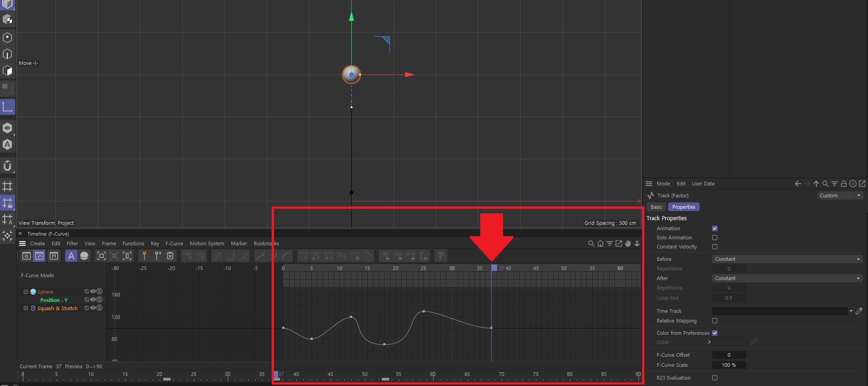Viewport: 868px width, 386px height.
Task: Click the timeline vertical zoom arrows icon
Action: pyautogui.click(x=637, y=243)
